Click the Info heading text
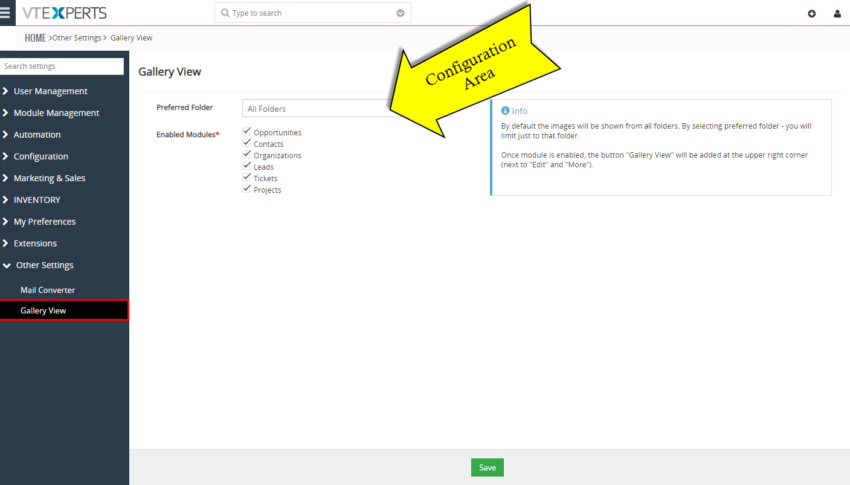The image size is (850, 485). 519,111
